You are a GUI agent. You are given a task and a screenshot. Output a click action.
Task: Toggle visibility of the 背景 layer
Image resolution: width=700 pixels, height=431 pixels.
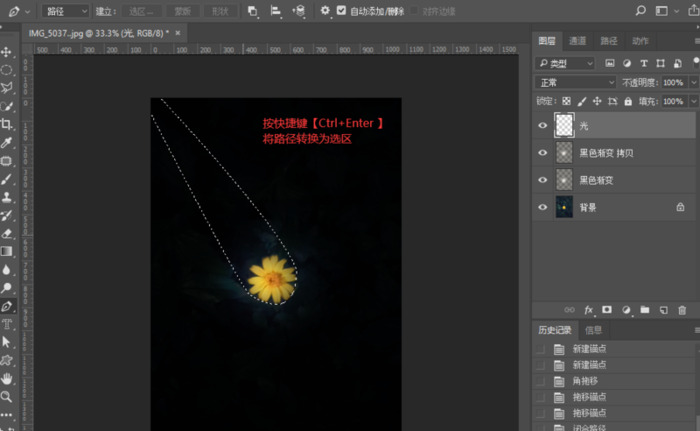[x=543, y=205]
